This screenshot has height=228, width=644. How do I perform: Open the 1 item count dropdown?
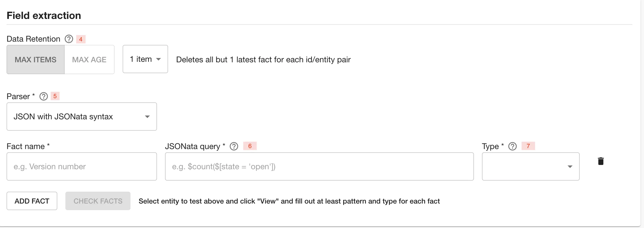[x=145, y=59]
